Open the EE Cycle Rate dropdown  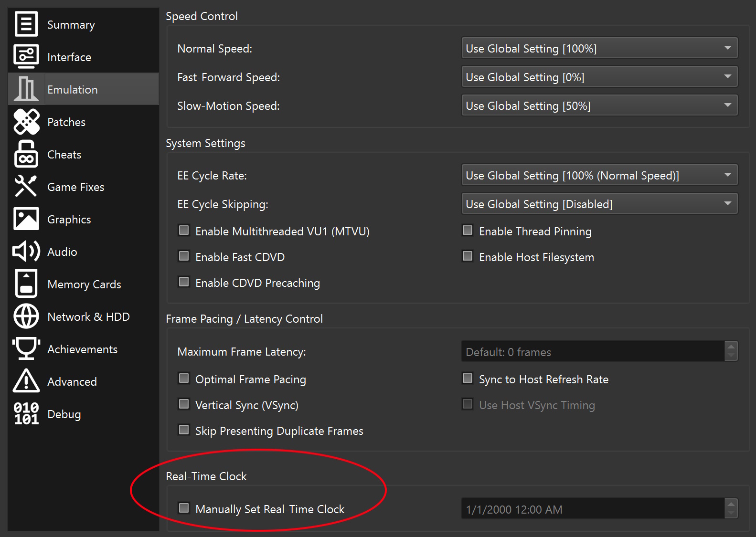tap(599, 175)
